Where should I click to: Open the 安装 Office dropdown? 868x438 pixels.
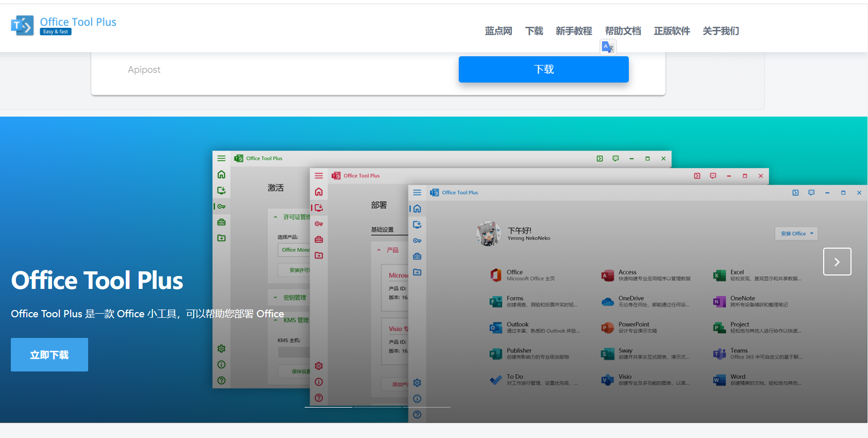pyautogui.click(x=796, y=234)
